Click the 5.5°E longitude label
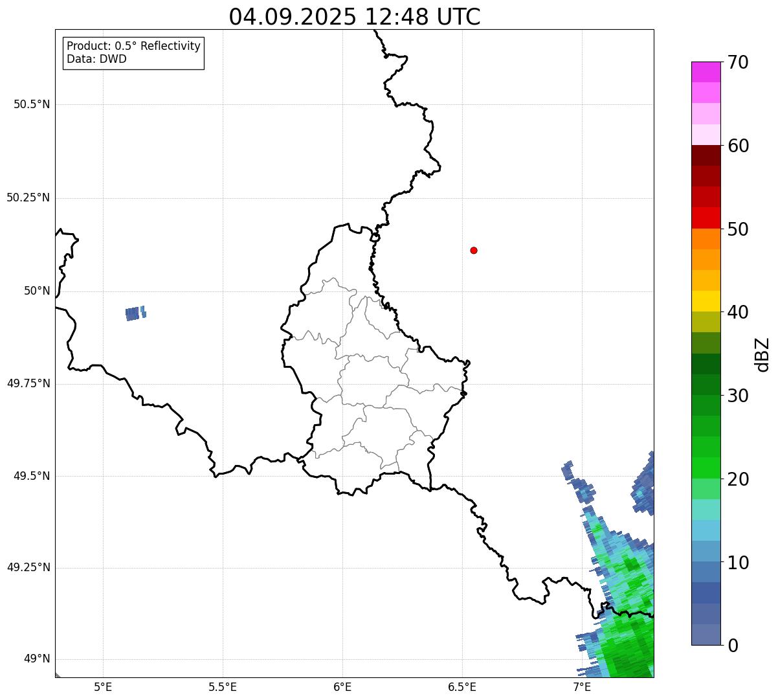 click(223, 687)
